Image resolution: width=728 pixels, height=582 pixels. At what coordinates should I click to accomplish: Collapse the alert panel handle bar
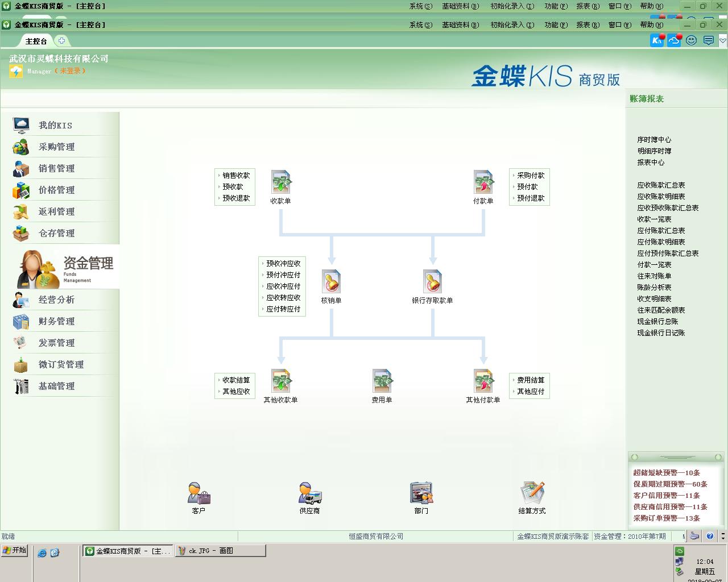tap(676, 457)
